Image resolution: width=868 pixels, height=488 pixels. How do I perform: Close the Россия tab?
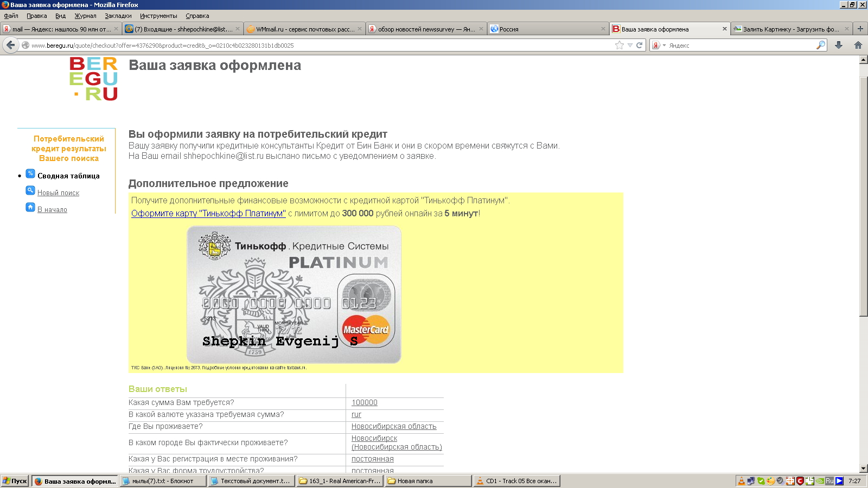click(x=603, y=29)
